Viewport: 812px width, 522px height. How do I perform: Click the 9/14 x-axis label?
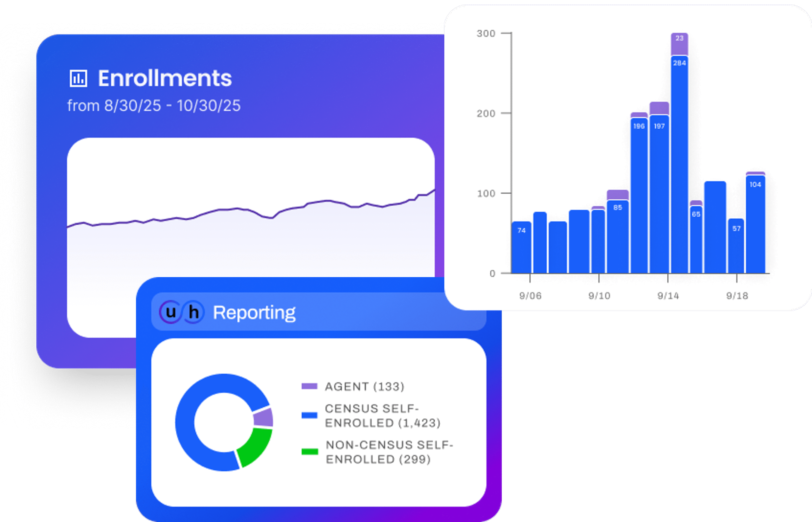point(668,296)
